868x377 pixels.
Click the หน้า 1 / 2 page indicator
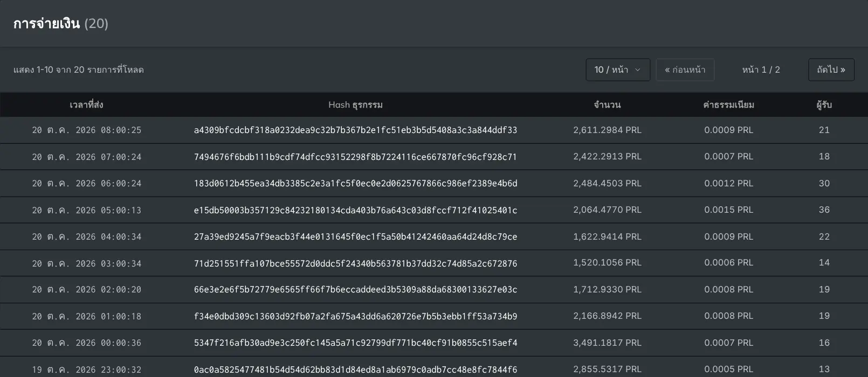pyautogui.click(x=761, y=69)
